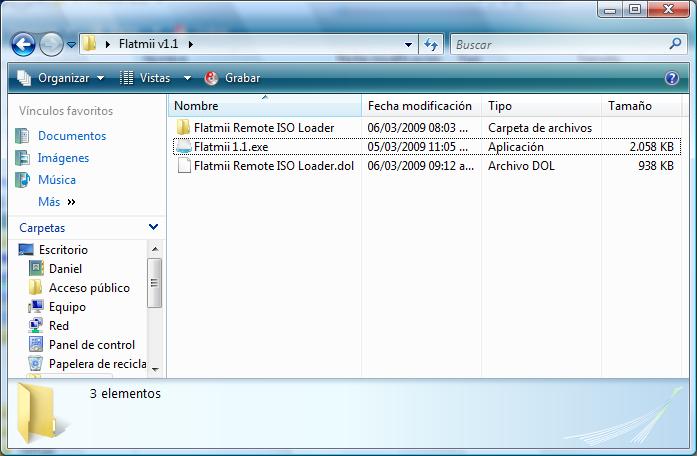Click folder tree scrollbar up arrow

[x=155, y=249]
